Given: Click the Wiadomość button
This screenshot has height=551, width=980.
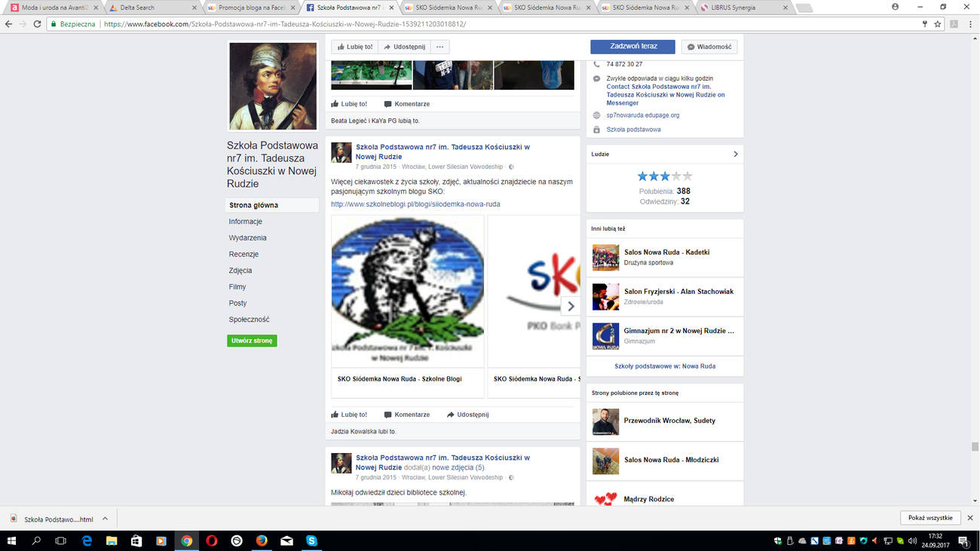Looking at the screenshot, I should point(709,47).
